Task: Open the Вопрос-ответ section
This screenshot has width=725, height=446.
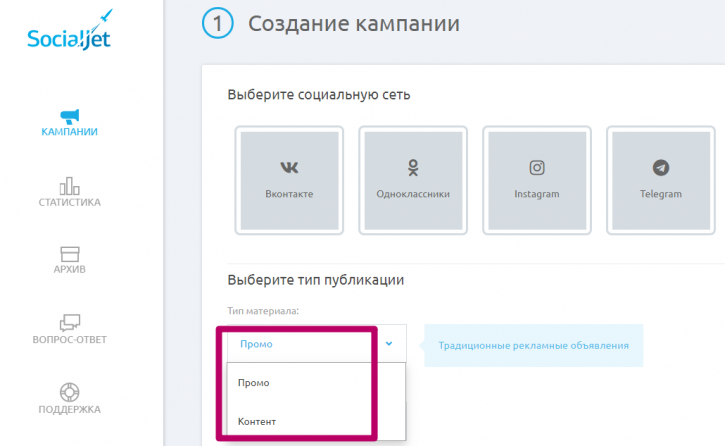Action: tap(69, 329)
